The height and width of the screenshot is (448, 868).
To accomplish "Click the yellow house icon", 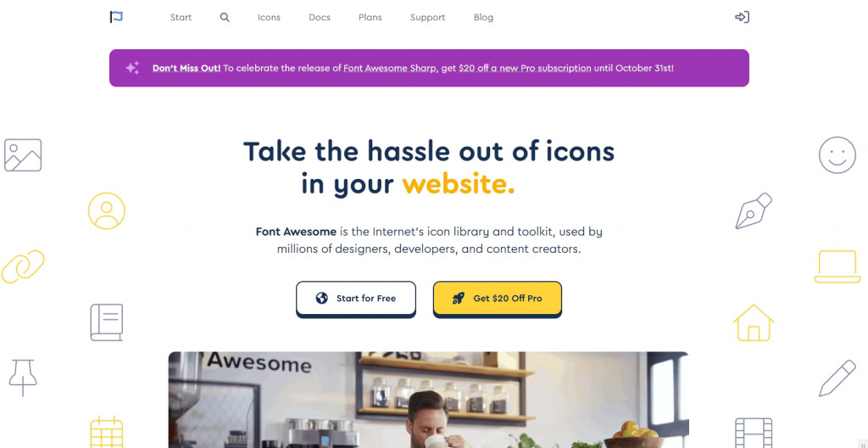I will click(754, 322).
